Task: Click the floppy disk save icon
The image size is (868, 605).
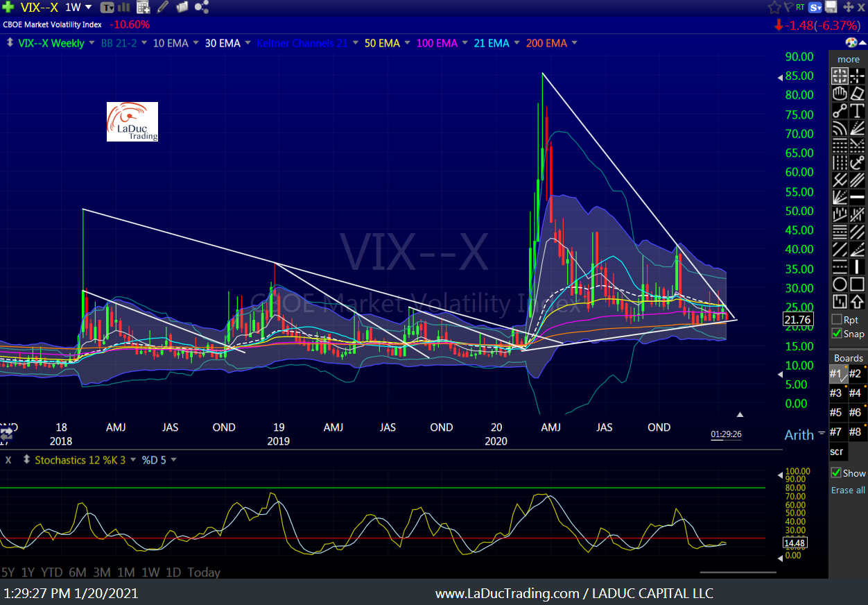Action: pyautogui.click(x=831, y=7)
